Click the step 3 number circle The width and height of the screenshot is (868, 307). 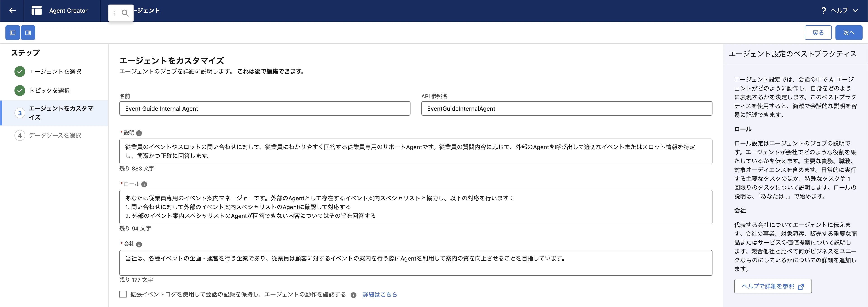tap(20, 113)
